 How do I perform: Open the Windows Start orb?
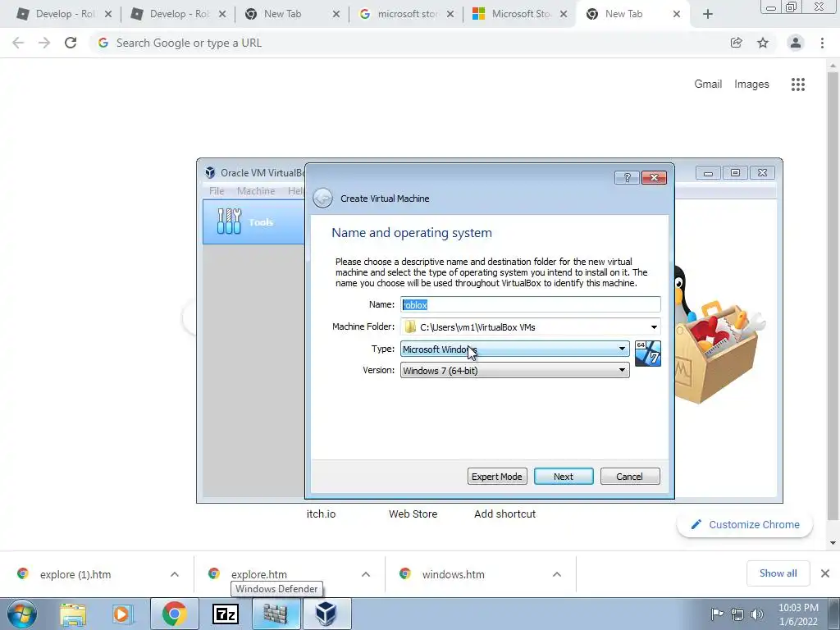pos(21,614)
